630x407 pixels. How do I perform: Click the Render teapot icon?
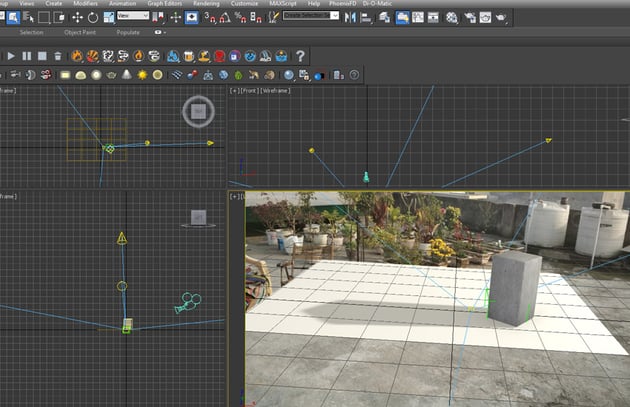point(501,17)
